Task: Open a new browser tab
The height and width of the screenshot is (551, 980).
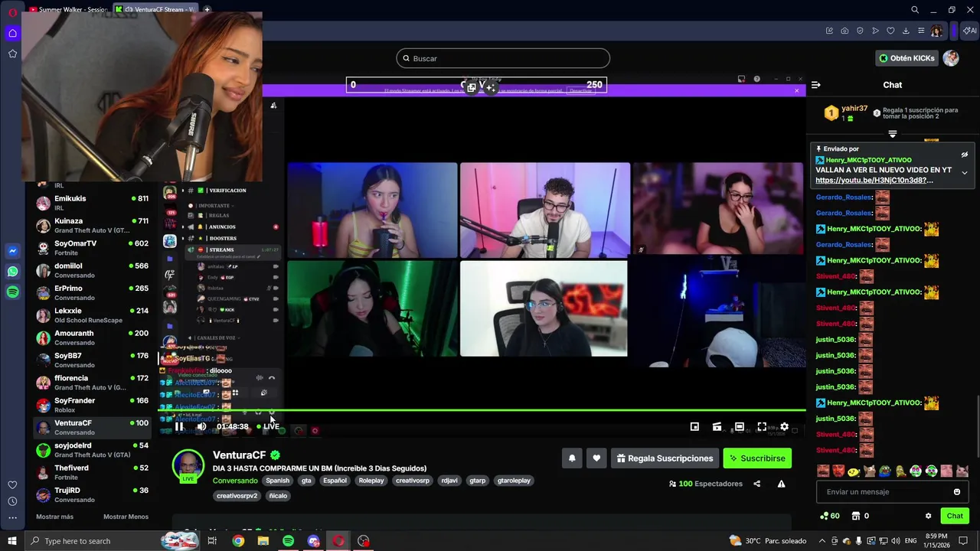Action: 207,10
